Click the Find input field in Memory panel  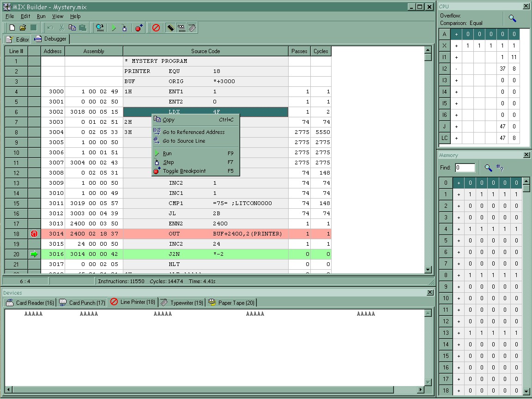[465, 168]
